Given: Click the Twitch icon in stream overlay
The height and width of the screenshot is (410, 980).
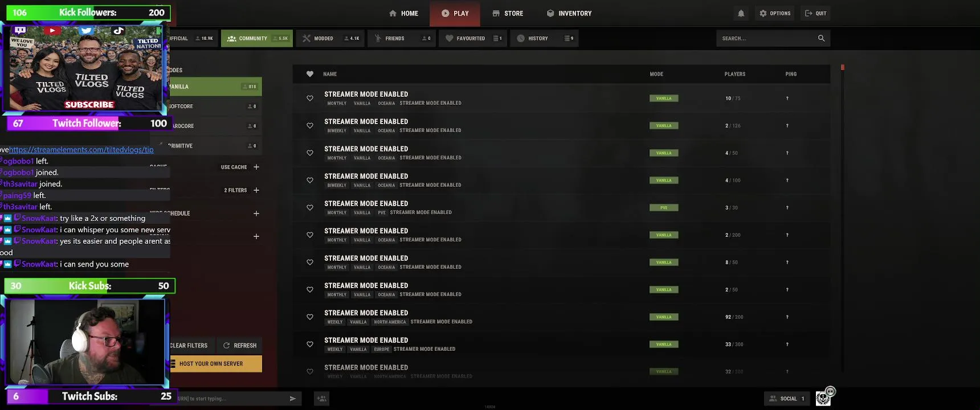Looking at the screenshot, I should coord(20,30).
